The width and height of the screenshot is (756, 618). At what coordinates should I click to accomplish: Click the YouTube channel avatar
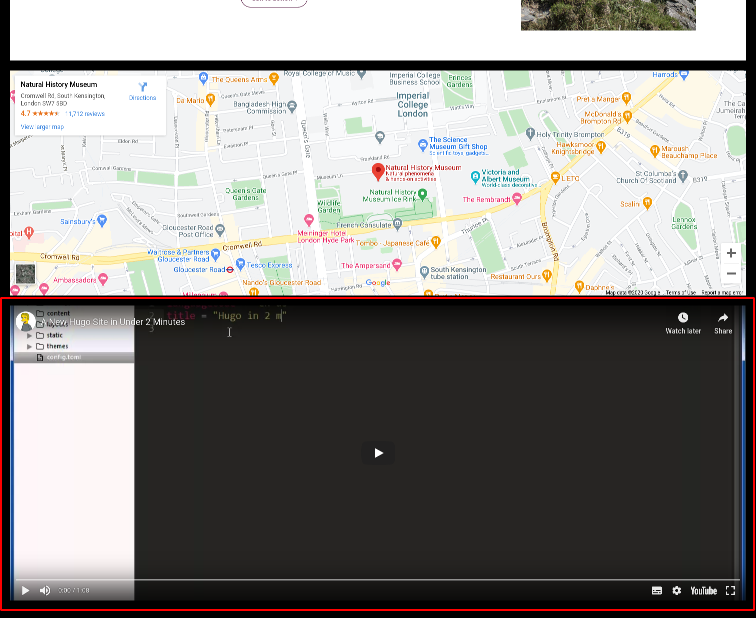(25, 322)
